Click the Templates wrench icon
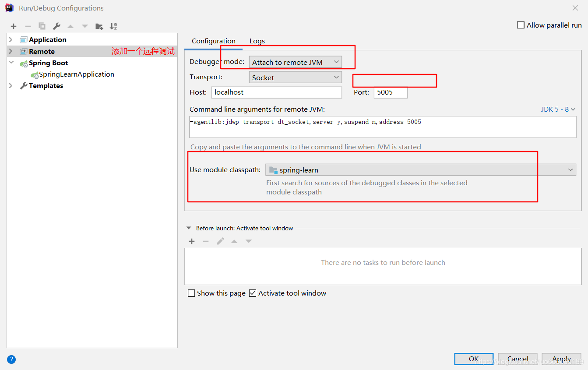The image size is (588, 370). click(x=24, y=86)
